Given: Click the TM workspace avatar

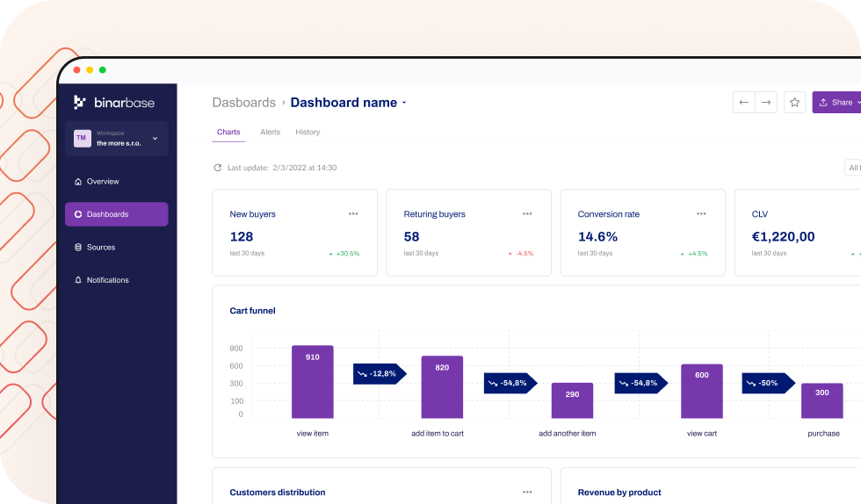Looking at the screenshot, I should click(x=82, y=138).
